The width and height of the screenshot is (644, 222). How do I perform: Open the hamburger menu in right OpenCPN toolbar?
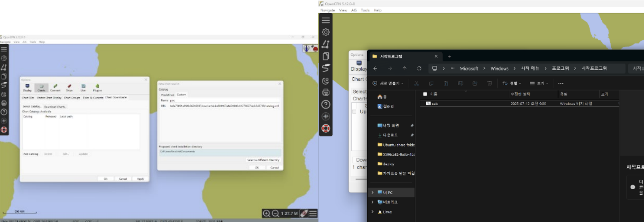[326, 20]
